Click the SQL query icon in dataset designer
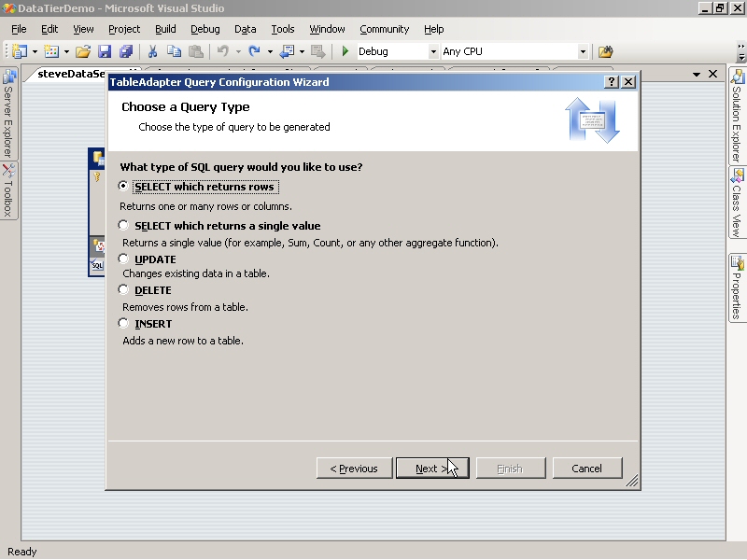 pos(97,265)
